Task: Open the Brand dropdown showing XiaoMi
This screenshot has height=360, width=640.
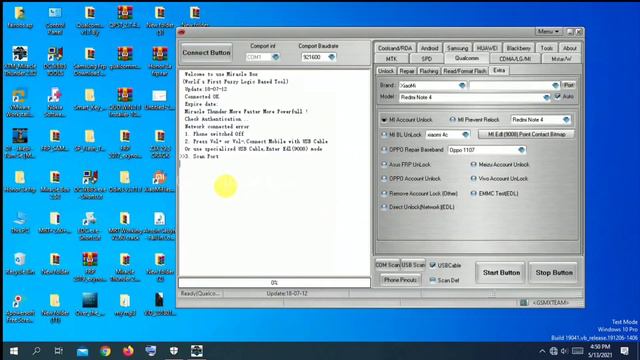Action: coord(462,86)
